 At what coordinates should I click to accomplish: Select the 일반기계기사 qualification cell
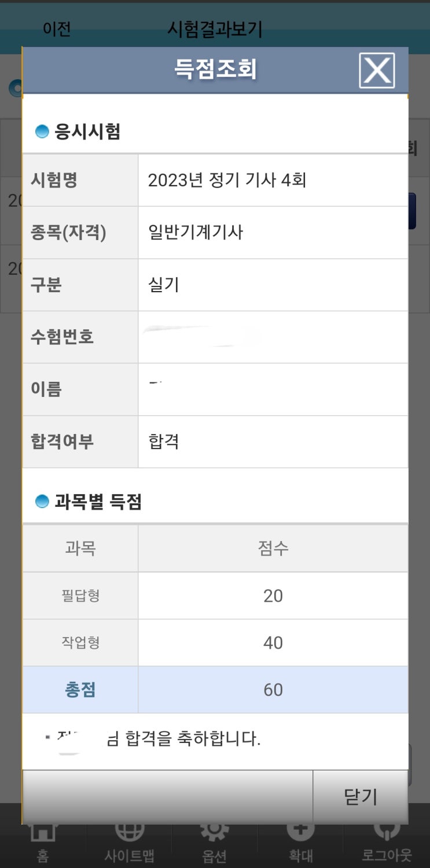(196, 233)
